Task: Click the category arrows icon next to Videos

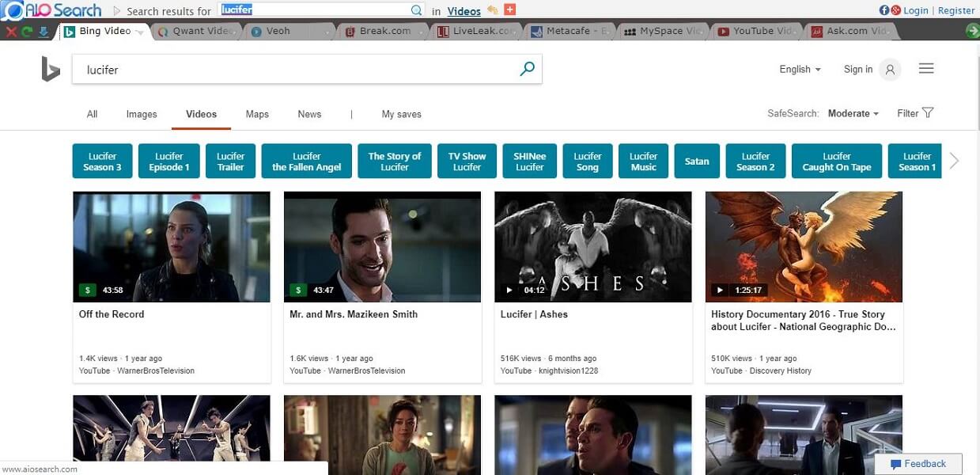Action: click(x=493, y=10)
